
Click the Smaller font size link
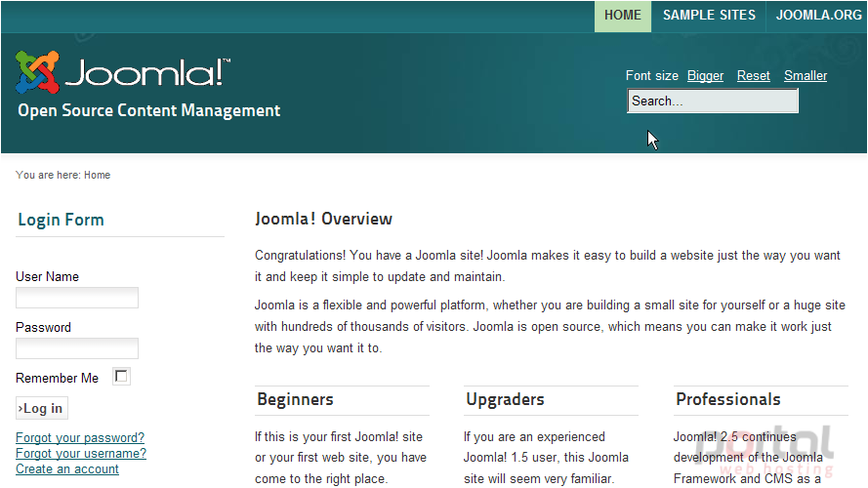(x=806, y=76)
